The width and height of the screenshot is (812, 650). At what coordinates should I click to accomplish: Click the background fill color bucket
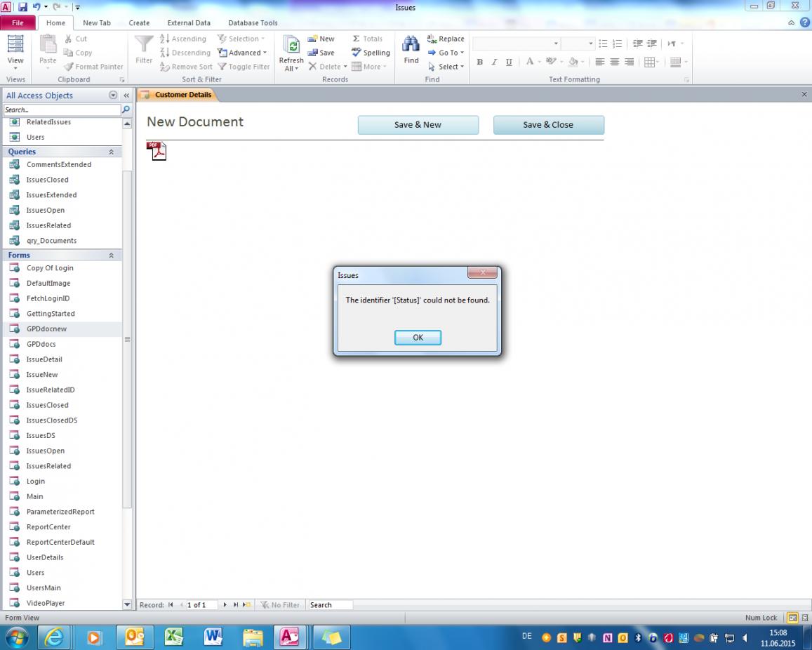pyautogui.click(x=573, y=62)
